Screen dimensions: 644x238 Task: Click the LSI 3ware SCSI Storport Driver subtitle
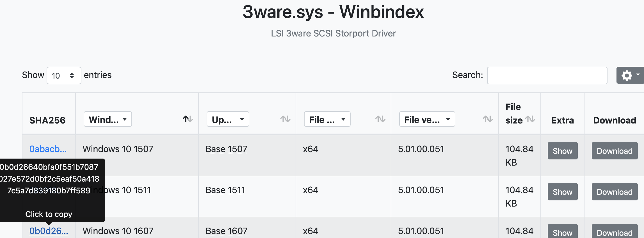(x=333, y=33)
